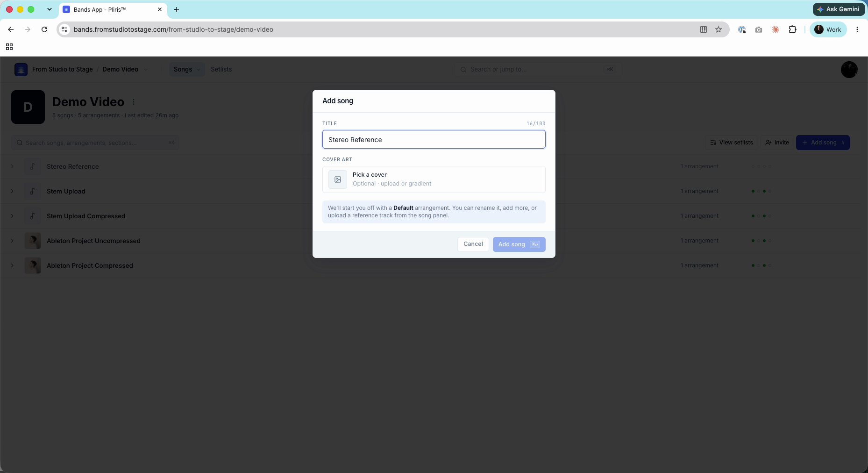Select the Stem Upload song title
This screenshot has width=868, height=473.
[x=66, y=191]
